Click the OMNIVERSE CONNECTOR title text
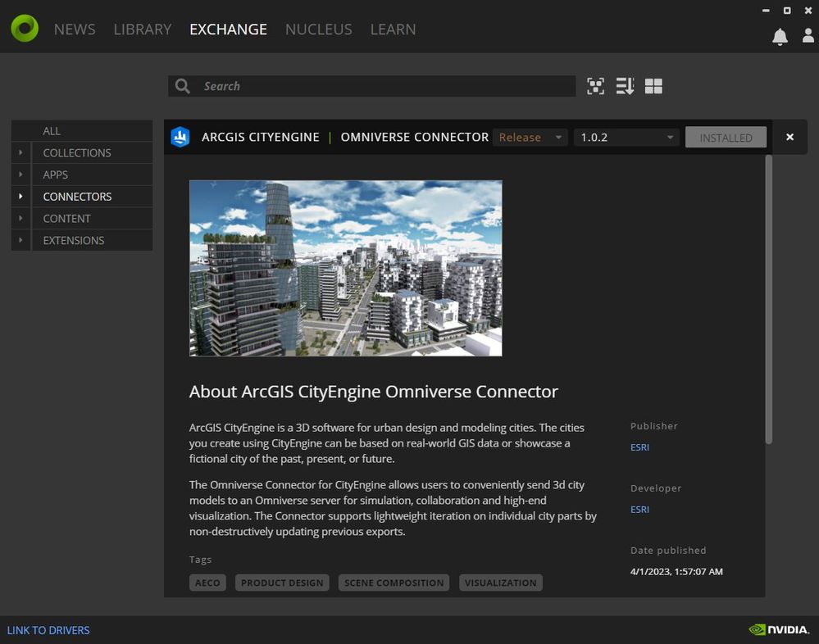 415,137
